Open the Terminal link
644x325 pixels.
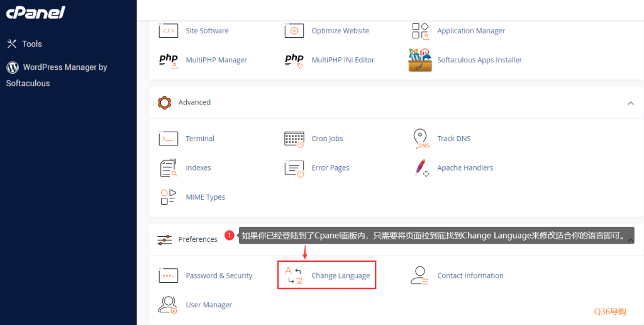tap(200, 139)
